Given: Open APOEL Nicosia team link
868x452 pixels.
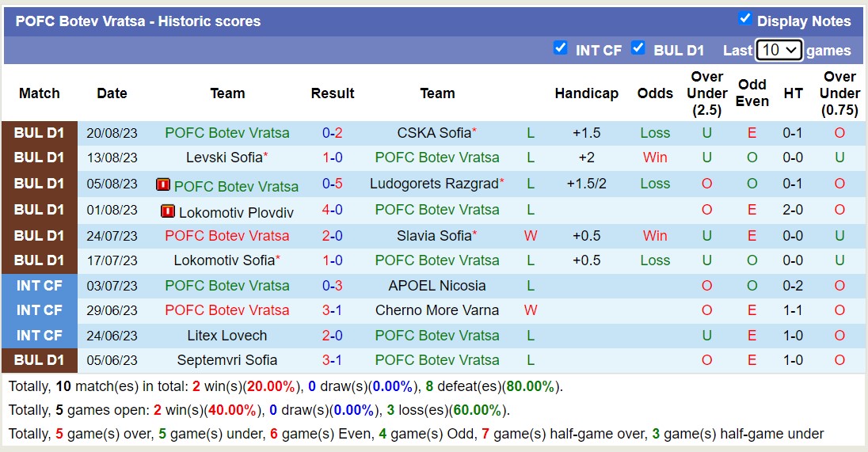Looking at the screenshot, I should (437, 286).
